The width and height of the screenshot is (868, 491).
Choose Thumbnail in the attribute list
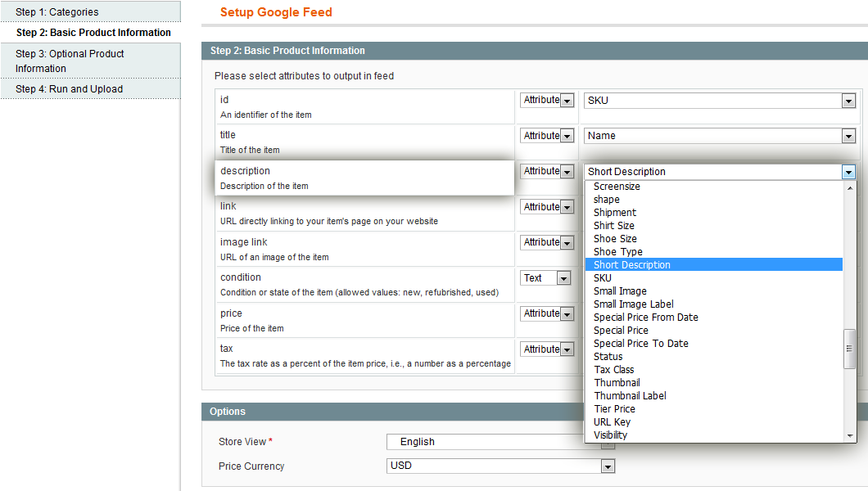[x=617, y=383]
